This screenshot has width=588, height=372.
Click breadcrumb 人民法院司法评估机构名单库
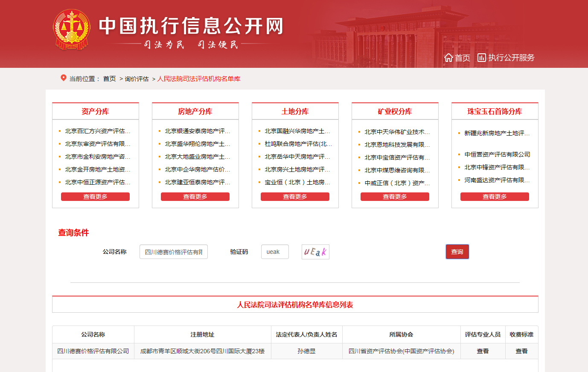tap(199, 78)
